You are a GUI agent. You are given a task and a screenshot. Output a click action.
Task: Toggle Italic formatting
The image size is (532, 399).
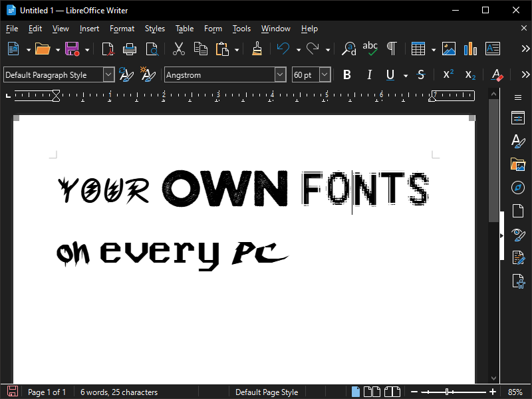(369, 75)
